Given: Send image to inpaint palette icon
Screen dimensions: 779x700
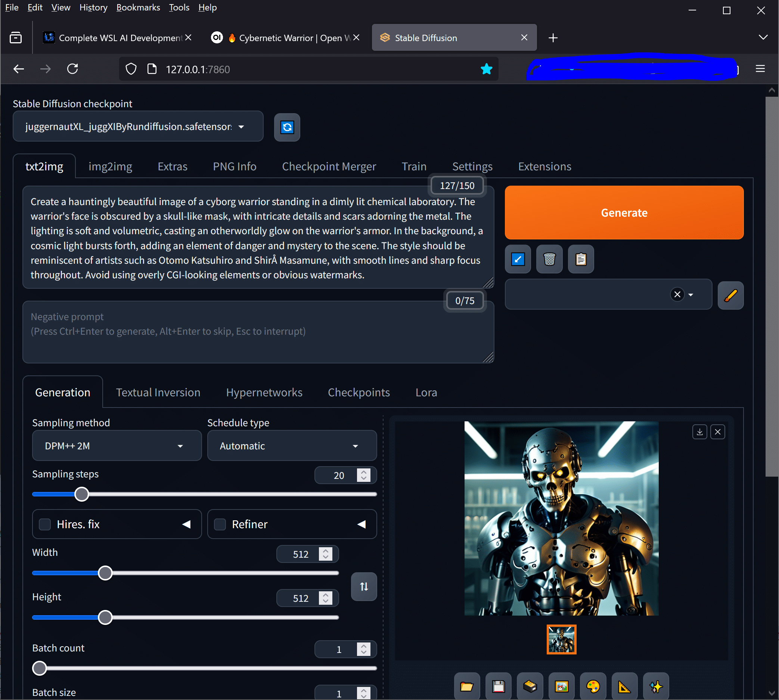Looking at the screenshot, I should coord(593,686).
